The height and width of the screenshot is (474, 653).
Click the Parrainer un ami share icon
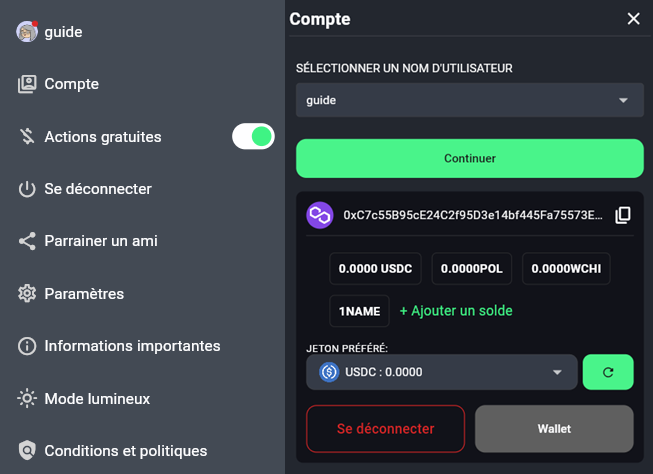coord(27,241)
